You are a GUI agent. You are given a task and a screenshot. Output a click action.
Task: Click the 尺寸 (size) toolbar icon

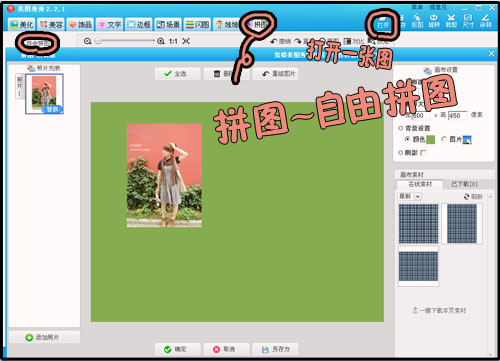pyautogui.click(x=468, y=21)
